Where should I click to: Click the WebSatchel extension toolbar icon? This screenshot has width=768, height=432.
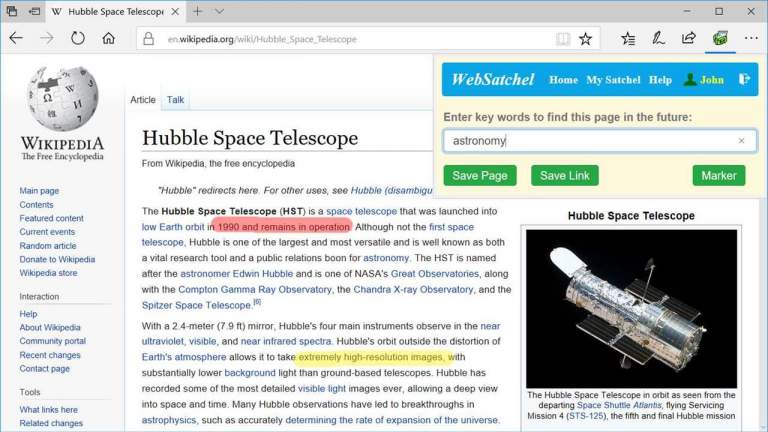tap(720, 38)
